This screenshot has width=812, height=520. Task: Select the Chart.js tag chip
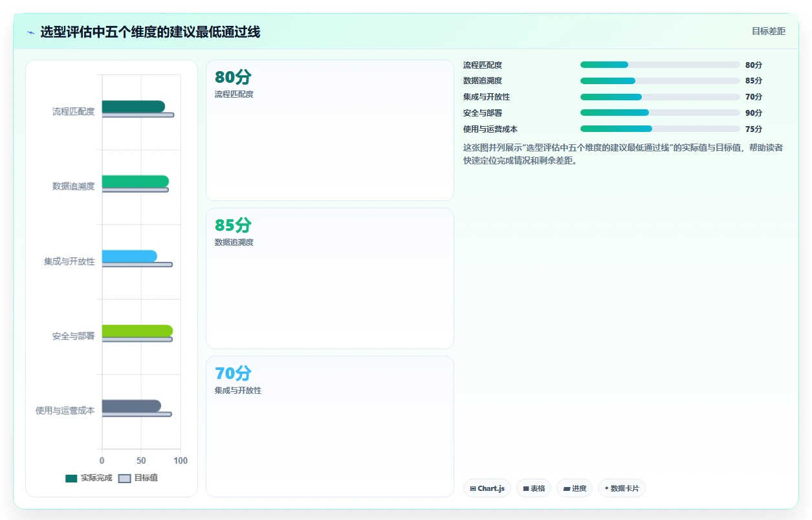pos(487,488)
